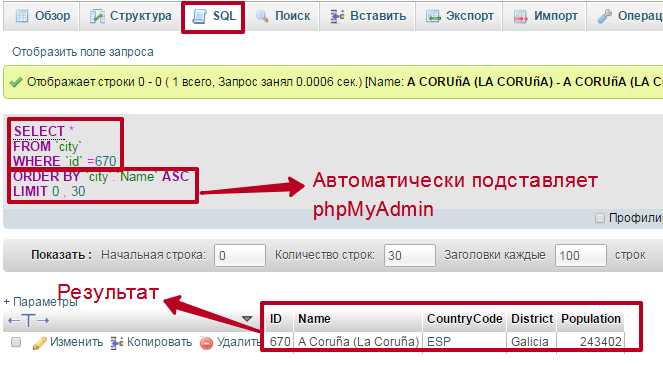Check the row 670 selection checkbox
The width and height of the screenshot is (663, 365).
[16, 342]
